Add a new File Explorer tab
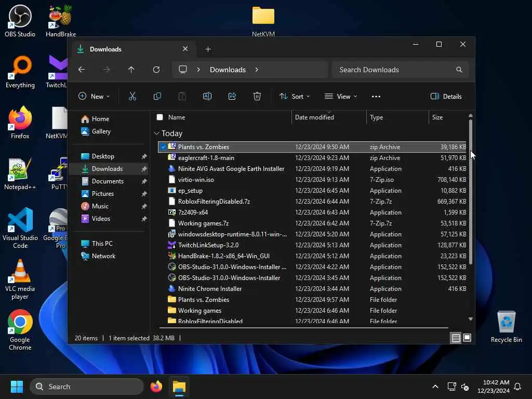This screenshot has width=532, height=399. 208,49
